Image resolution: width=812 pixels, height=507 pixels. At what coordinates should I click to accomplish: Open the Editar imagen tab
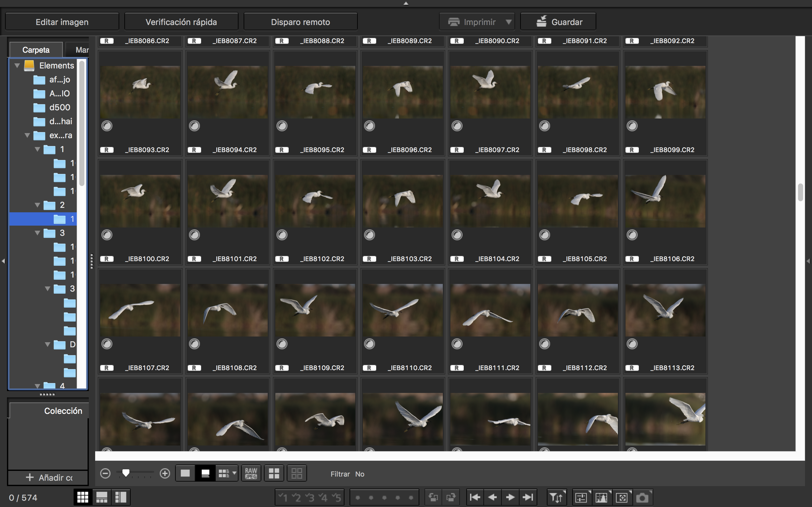coord(62,22)
